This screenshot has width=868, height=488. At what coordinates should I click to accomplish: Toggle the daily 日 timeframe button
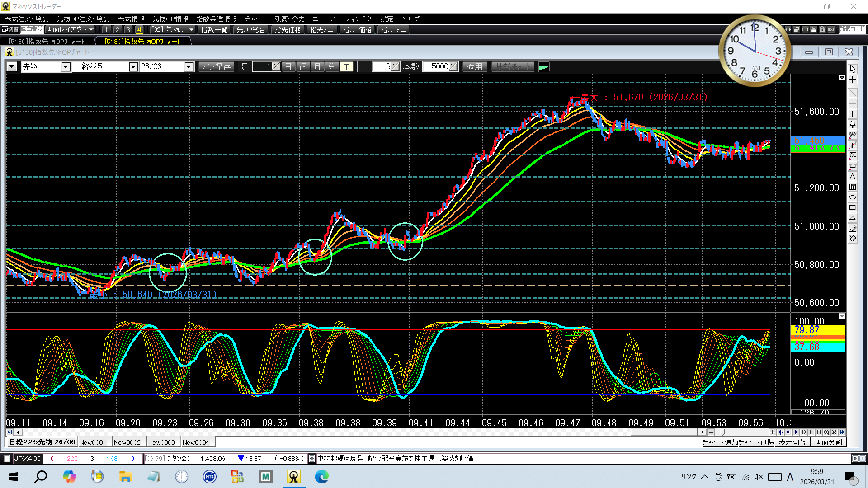pos(288,67)
